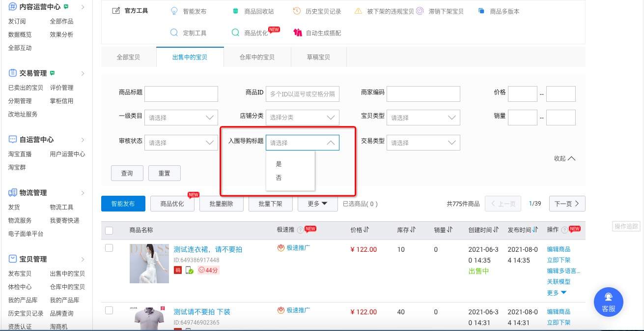The image size is (644, 331).
Task: Click the 极速推广 icon for 测试连衣裙 row
Action: click(x=281, y=248)
